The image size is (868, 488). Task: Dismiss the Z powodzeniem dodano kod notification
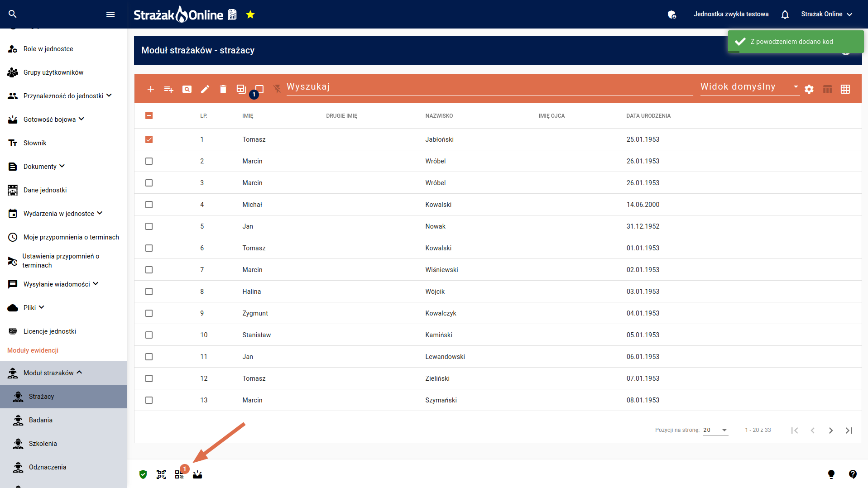(x=796, y=42)
